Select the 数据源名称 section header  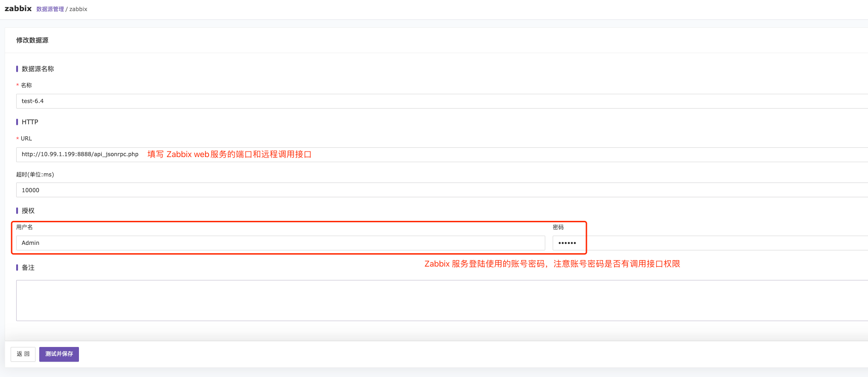point(37,68)
